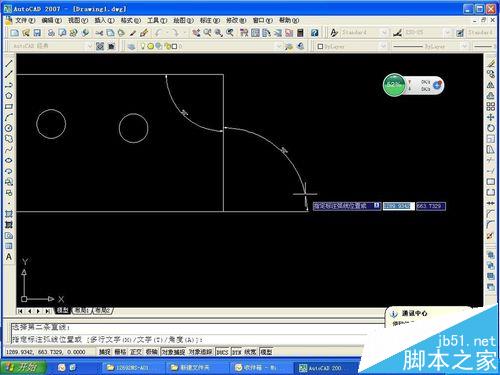The height and width of the screenshot is (375, 500).
Task: Click the Match Properties brush icon
Action: (144, 33)
